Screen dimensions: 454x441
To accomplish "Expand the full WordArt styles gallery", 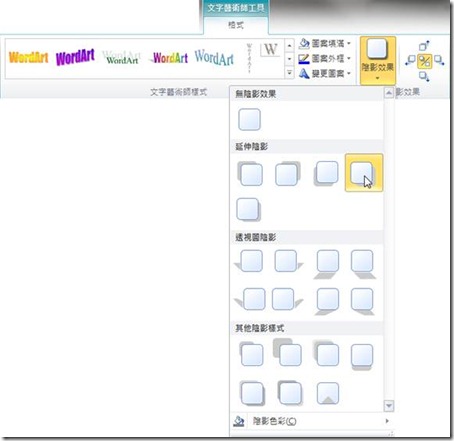I will pos(289,72).
